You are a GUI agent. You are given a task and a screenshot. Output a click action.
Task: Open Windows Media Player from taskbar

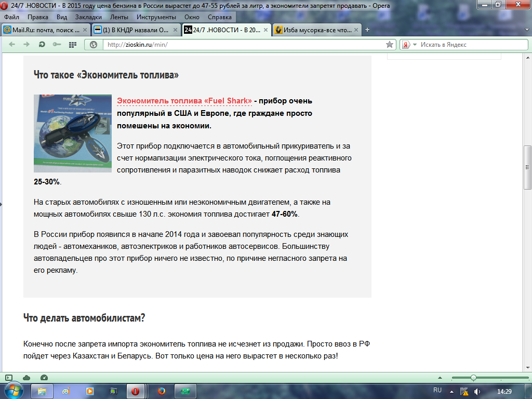[90, 392]
